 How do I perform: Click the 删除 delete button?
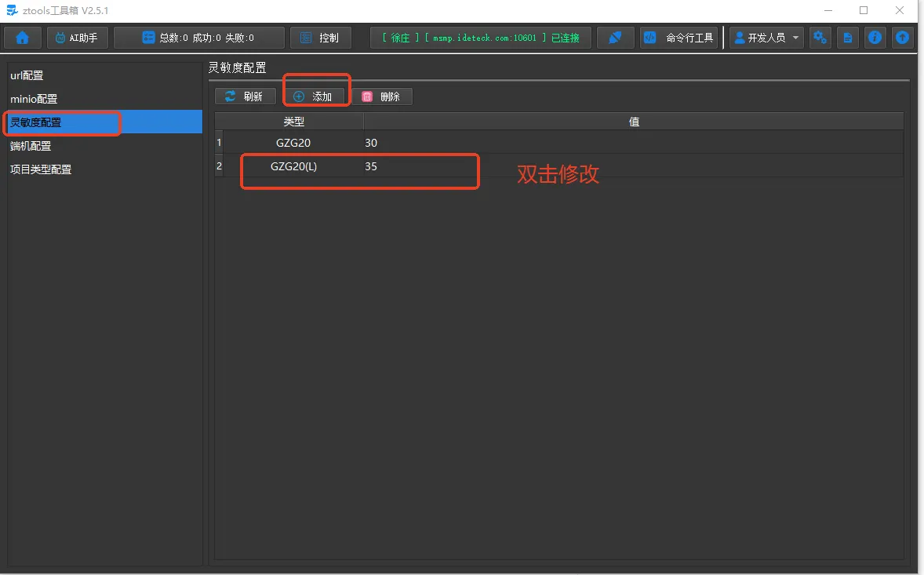pyautogui.click(x=382, y=96)
